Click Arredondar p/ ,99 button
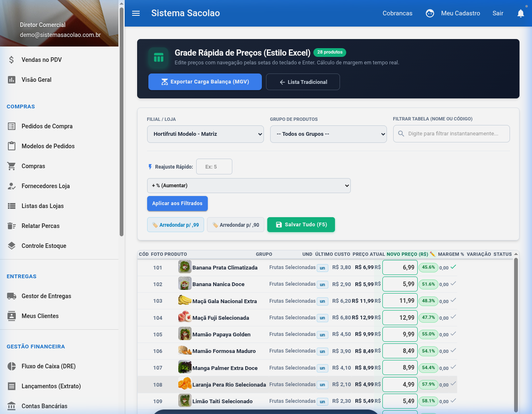The width and height of the screenshot is (532, 414). (175, 225)
